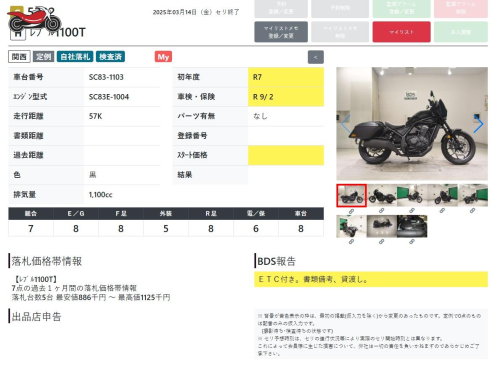Click the yellow スタート価格 field

coord(286,155)
